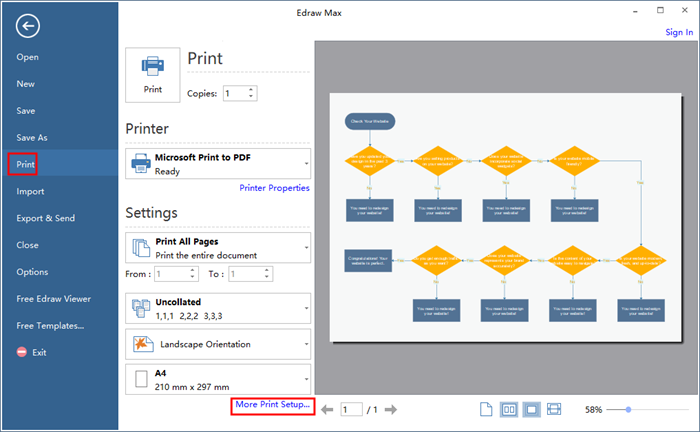Click the red Exit circle icon
700x432 pixels.
(22, 352)
